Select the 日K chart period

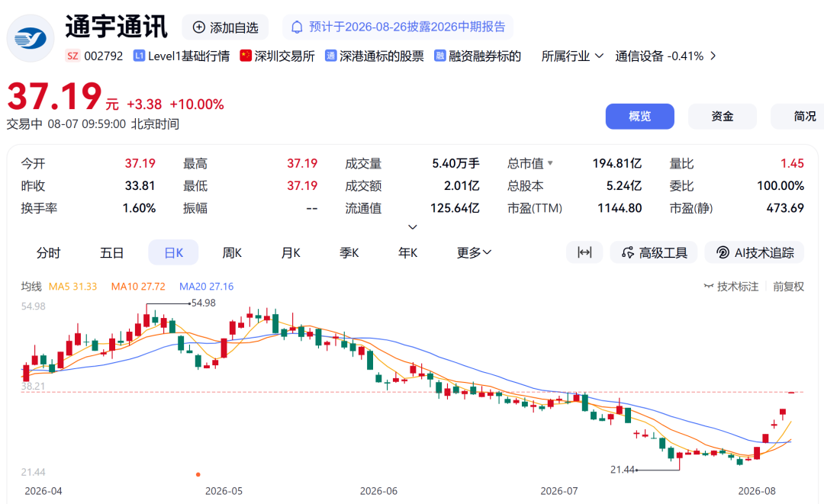coord(173,253)
